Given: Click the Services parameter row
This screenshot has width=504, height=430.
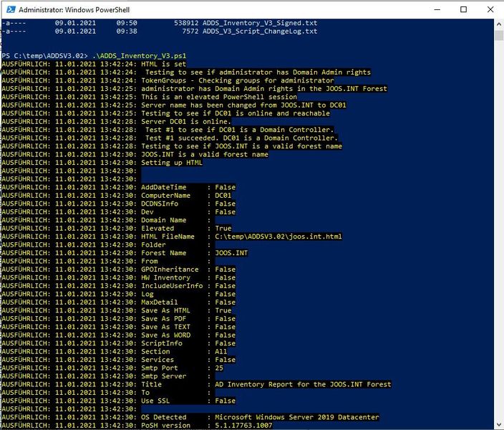Looking at the screenshot, I should pyautogui.click(x=119, y=360).
